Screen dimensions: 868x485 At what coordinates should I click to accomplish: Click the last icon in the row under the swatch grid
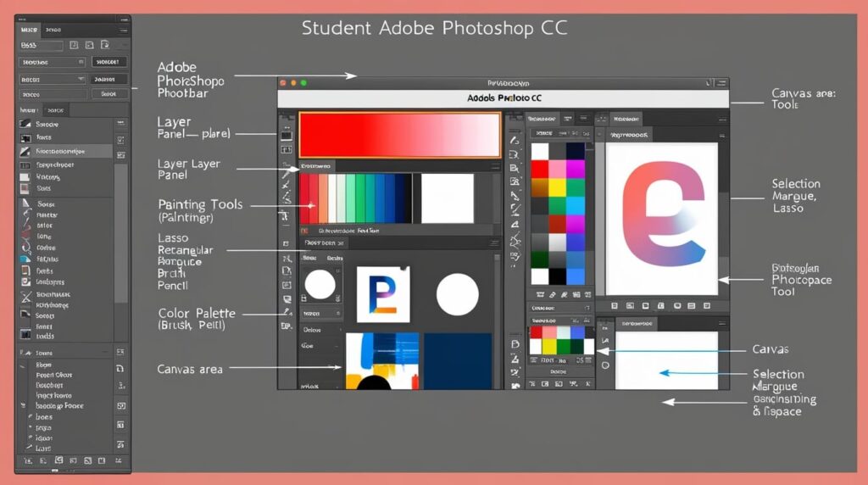point(587,294)
